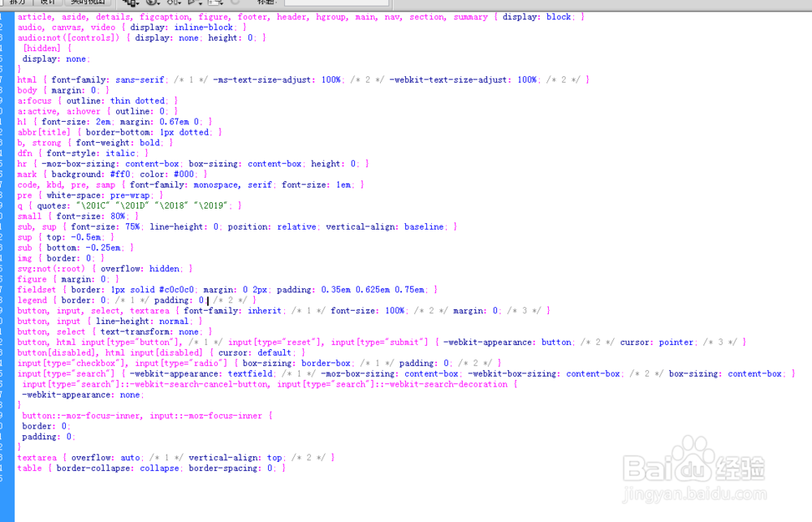Viewport: 812px width, 522px height.
Task: Click '-0.25em' bottom value
Action: coord(103,248)
